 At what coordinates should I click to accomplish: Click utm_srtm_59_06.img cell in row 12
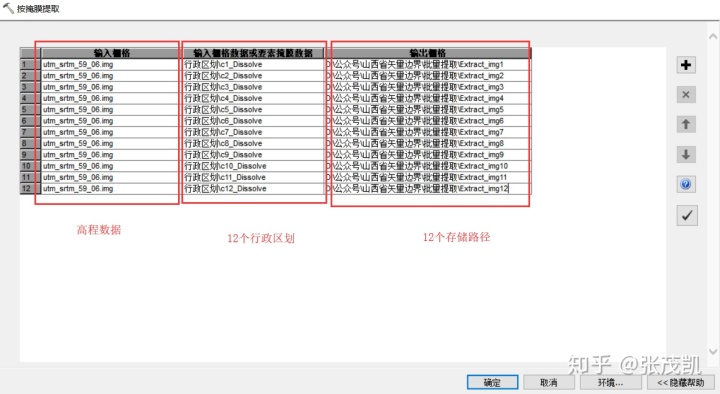[112, 188]
